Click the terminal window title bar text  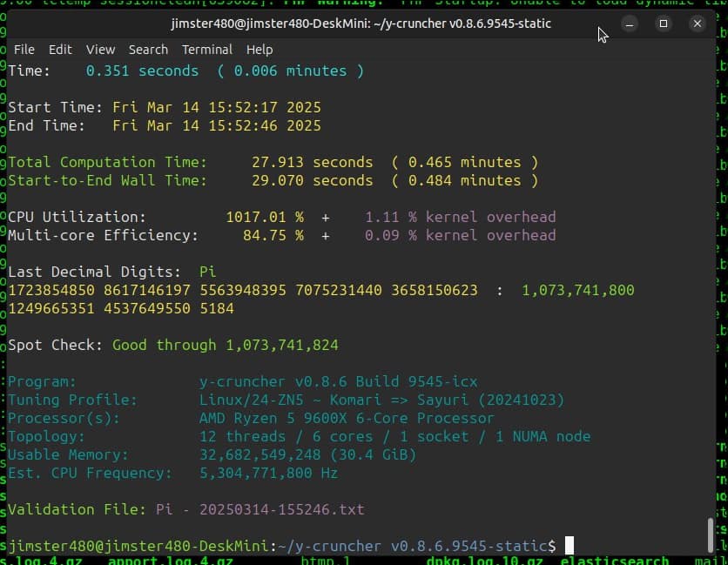pos(361,24)
